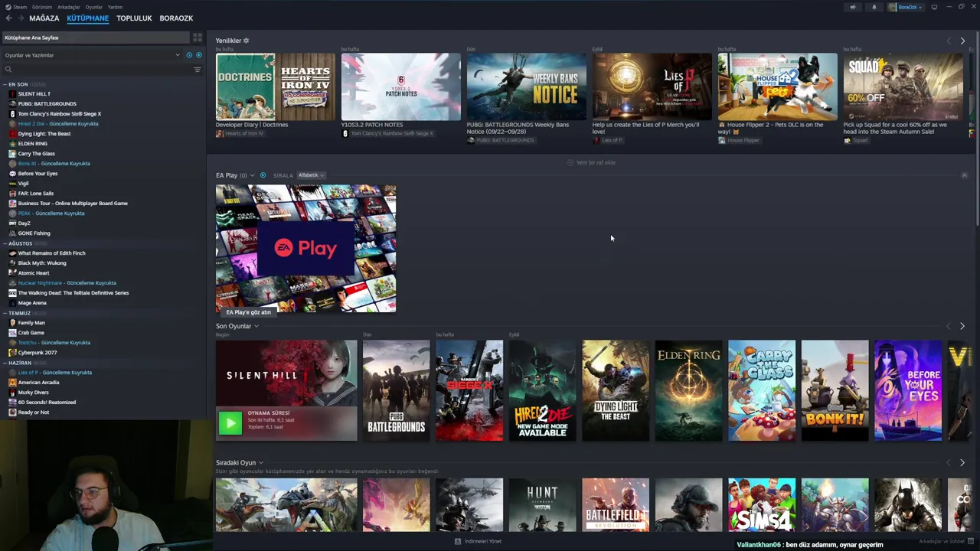The width and height of the screenshot is (980, 551).
Task: Open the Arkadaşlar menu
Action: point(69,7)
